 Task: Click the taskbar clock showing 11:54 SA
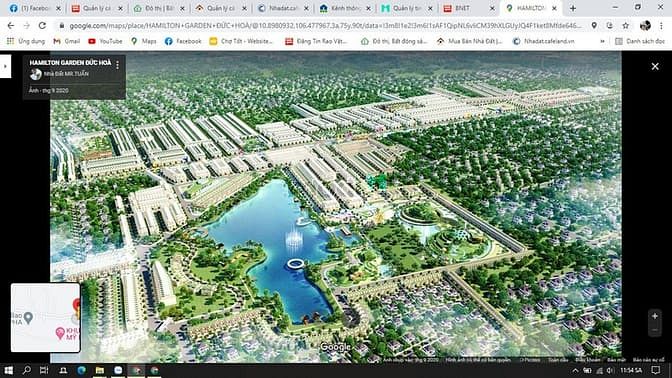pyautogui.click(x=631, y=371)
